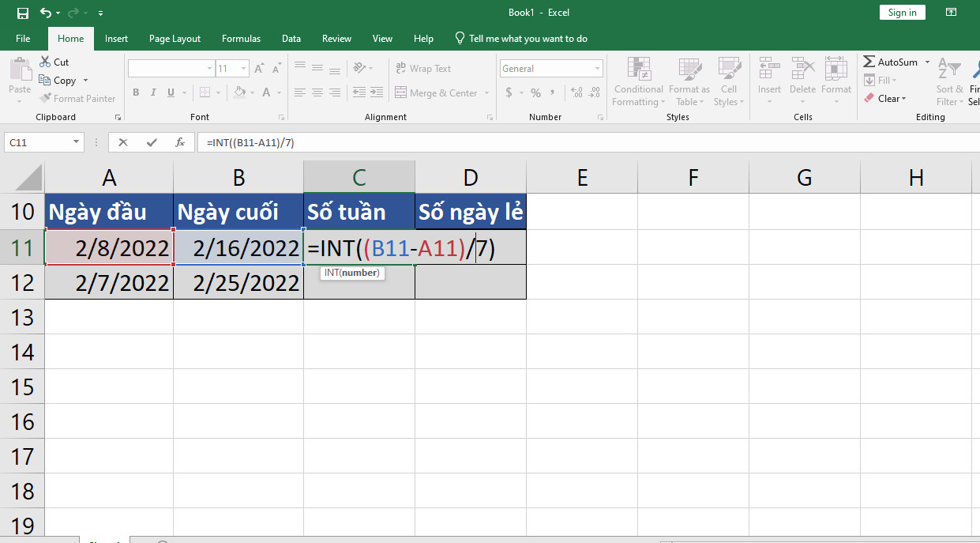This screenshot has width=980, height=543.
Task: Click the Copy button
Action: tap(58, 80)
